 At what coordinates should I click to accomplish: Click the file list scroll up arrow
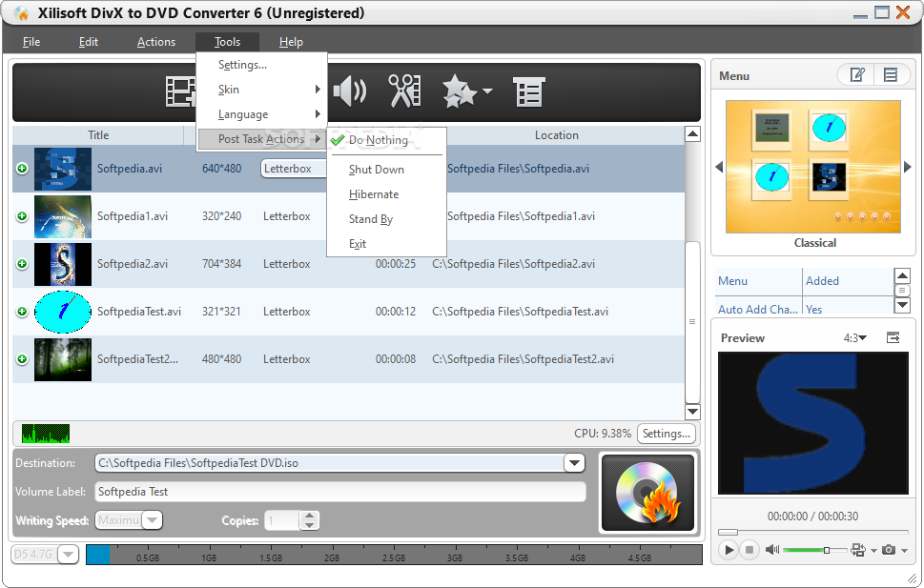(692, 134)
